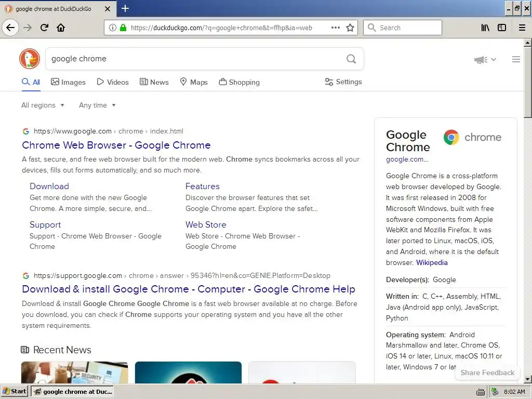Image resolution: width=532 pixels, height=399 pixels.
Task: Open first Recent News thumbnail with SECURITY
Action: 74,373
